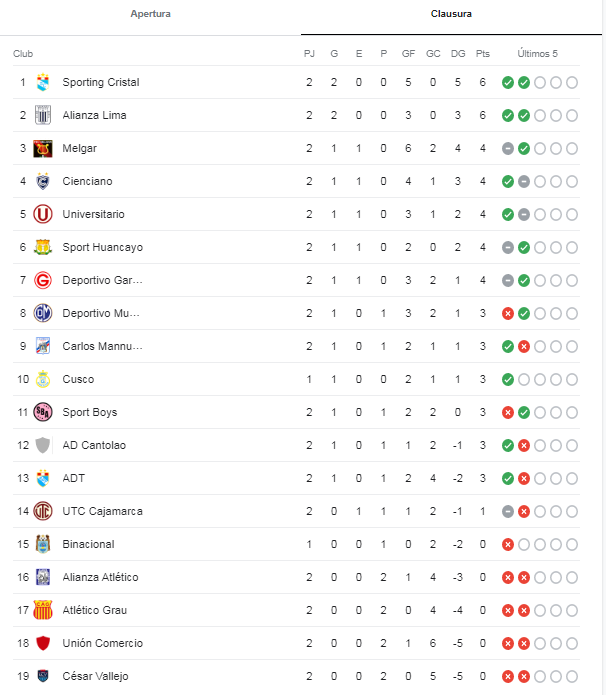Screen dimensions: 606x695
Task: Click the Atlético Grau striped crest
Action: tap(43, 610)
